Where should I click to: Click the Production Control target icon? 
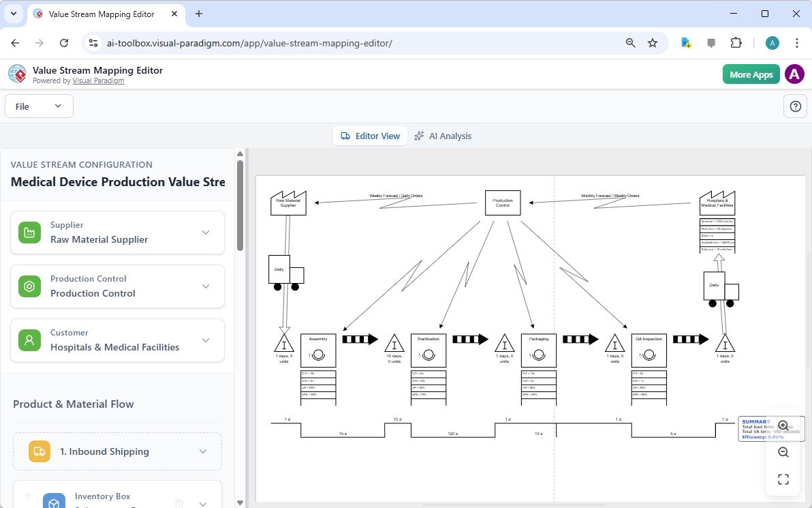click(x=29, y=286)
